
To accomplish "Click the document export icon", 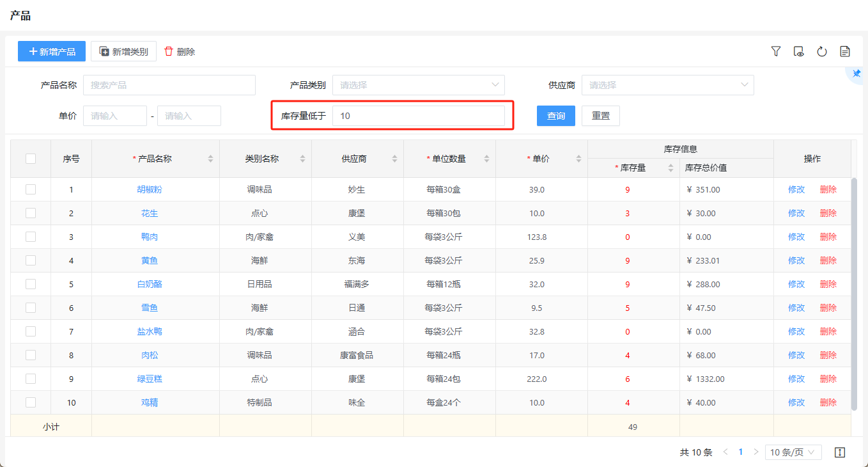I will point(845,51).
